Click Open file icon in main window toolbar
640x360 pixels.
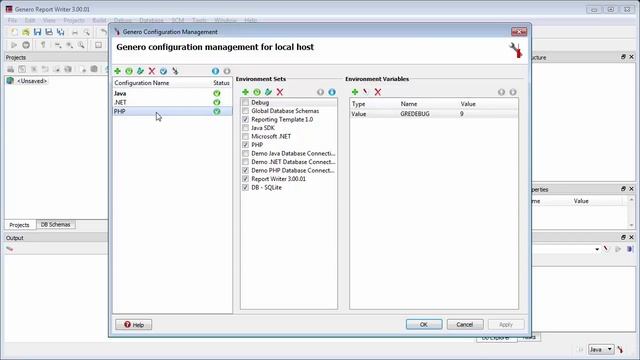26,32
